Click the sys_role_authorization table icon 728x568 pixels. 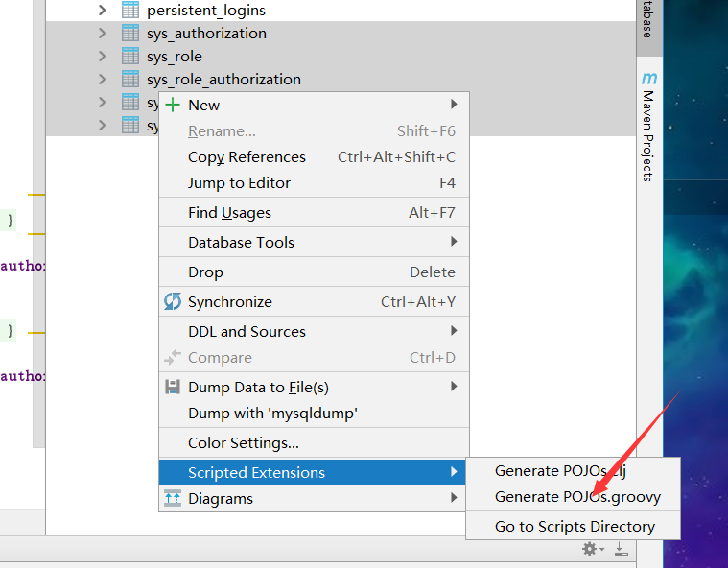pos(130,79)
